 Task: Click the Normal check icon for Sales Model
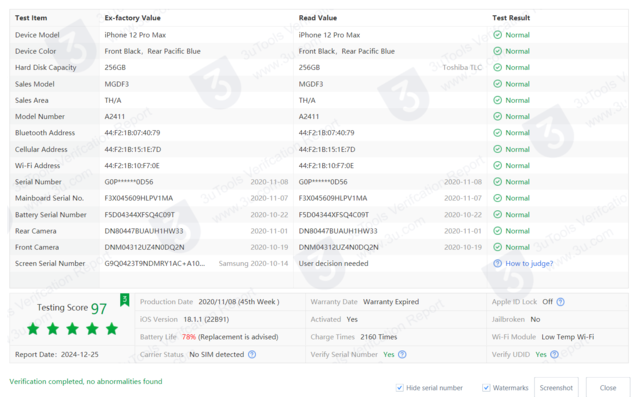click(497, 84)
